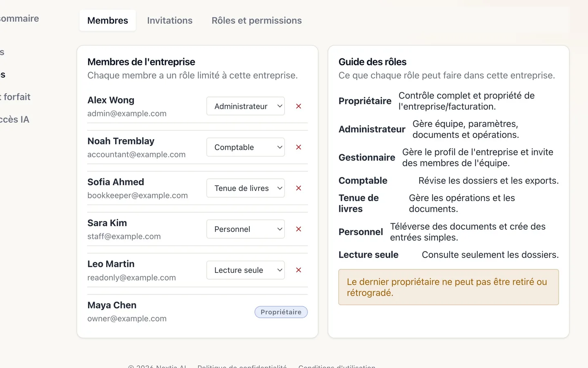Click the name Alex Wong
Screen dimensions: 588x368
pos(111,100)
